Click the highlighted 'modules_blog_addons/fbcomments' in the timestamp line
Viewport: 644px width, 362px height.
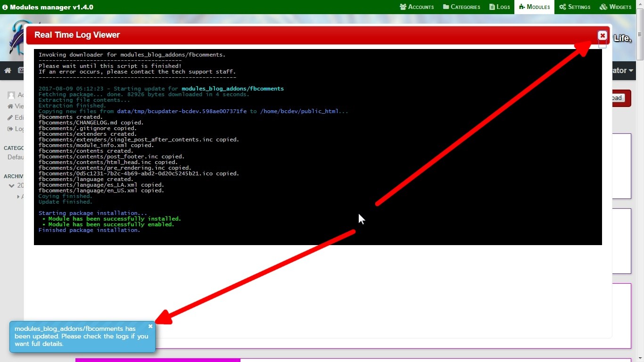pyautogui.click(x=232, y=89)
